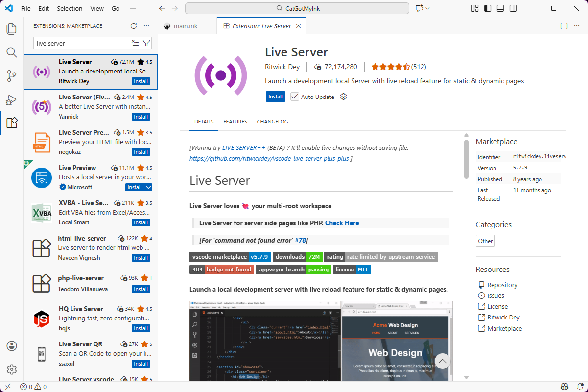Open the Issues resource link
This screenshot has height=392, width=588.
click(x=495, y=295)
